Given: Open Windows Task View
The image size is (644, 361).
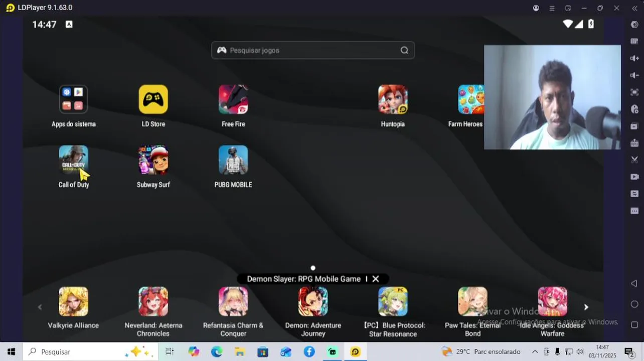Looking at the screenshot, I should click(x=170, y=351).
